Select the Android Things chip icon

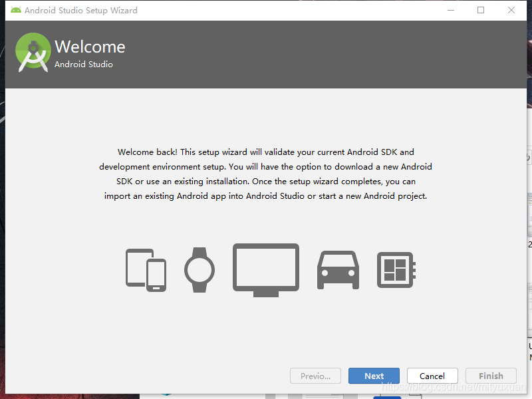pos(396,269)
